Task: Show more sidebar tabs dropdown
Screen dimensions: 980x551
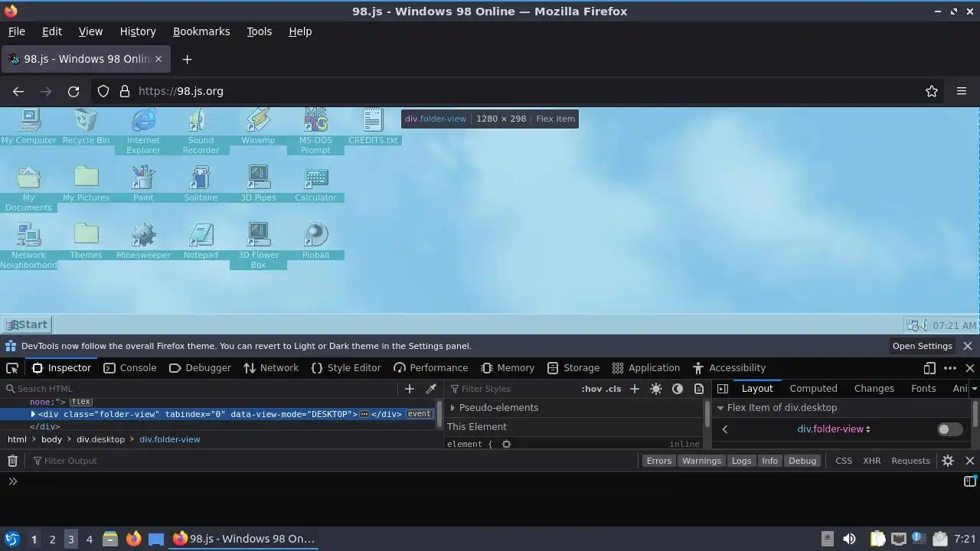Action: (974, 389)
